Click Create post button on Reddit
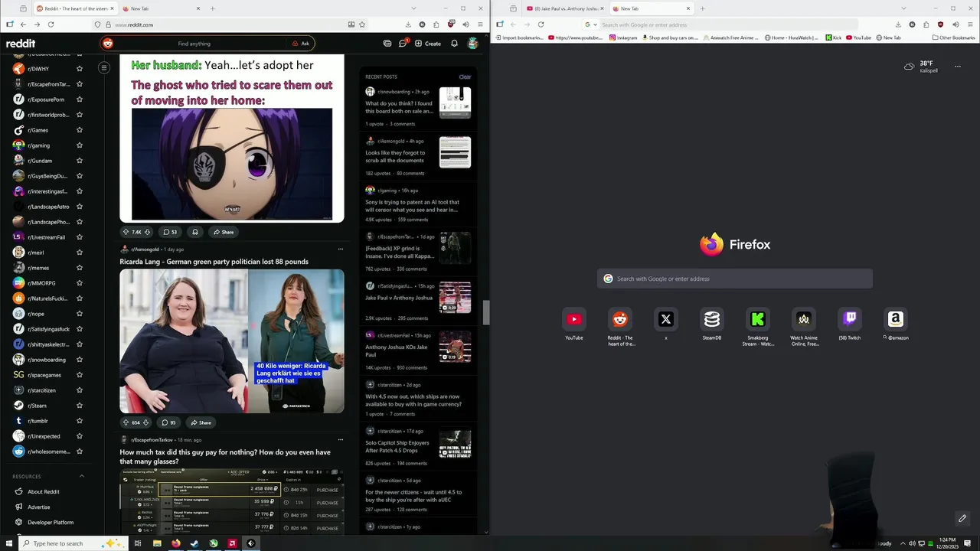The width and height of the screenshot is (980, 551). pos(428,44)
